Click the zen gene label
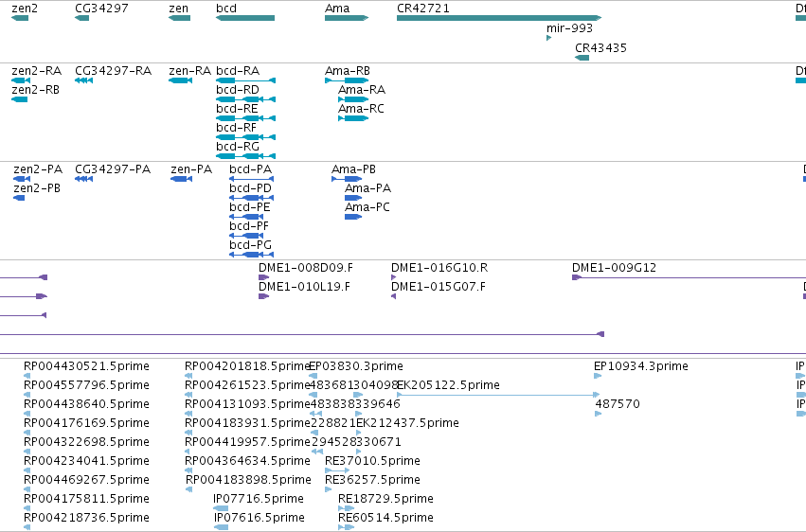Screen dimensions: 806x532 pyautogui.click(x=178, y=9)
